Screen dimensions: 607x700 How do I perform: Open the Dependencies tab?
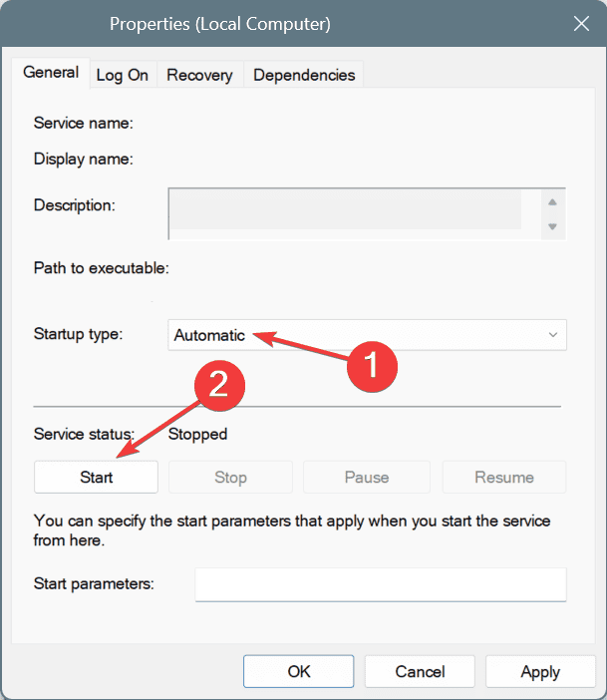click(304, 75)
